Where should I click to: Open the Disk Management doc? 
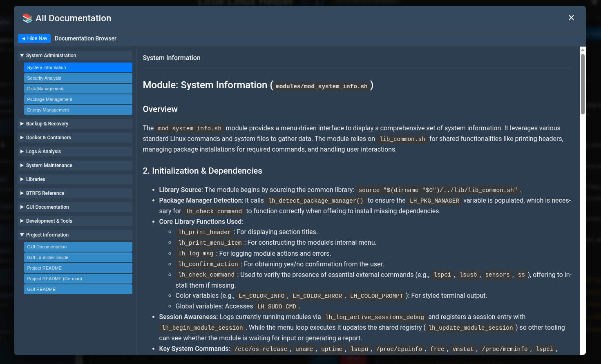[78, 89]
